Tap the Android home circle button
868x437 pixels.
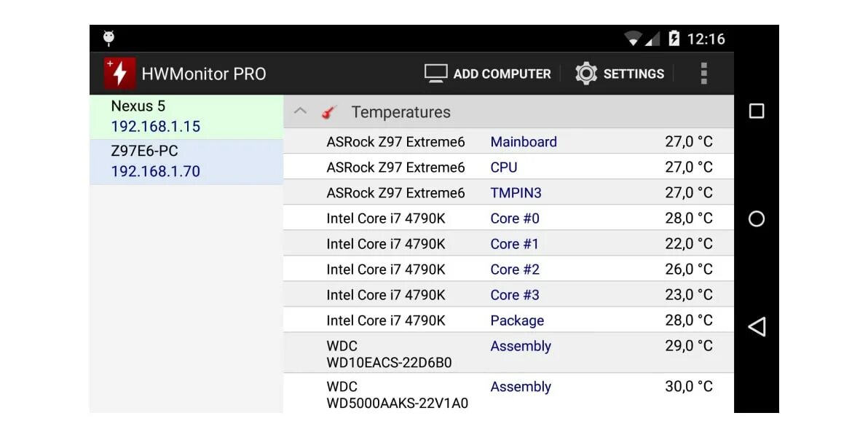pos(756,219)
